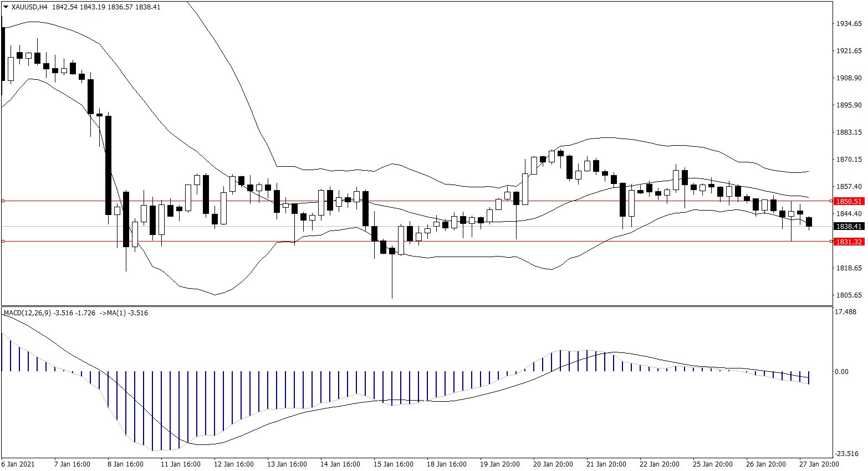Click the 0.00 level on the MACD scale
The height and width of the screenshot is (471, 868).
click(841, 372)
